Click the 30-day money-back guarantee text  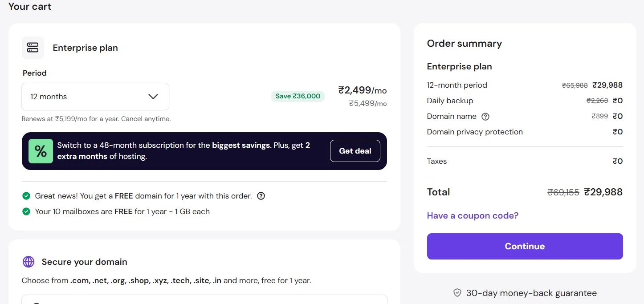point(531,293)
